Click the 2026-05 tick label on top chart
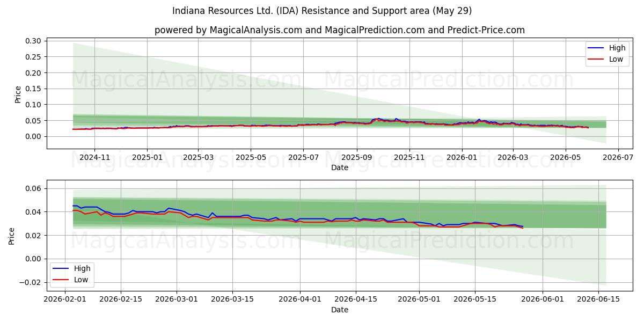Viewport: 644px width, 322px height. (x=565, y=158)
